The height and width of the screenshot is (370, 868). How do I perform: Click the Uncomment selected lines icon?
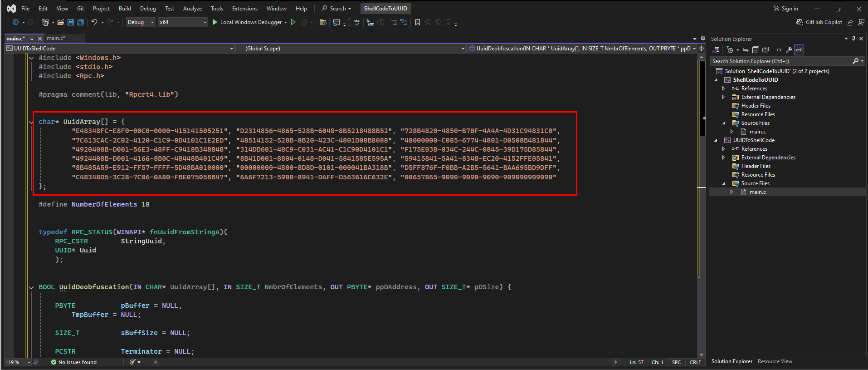pos(404,22)
